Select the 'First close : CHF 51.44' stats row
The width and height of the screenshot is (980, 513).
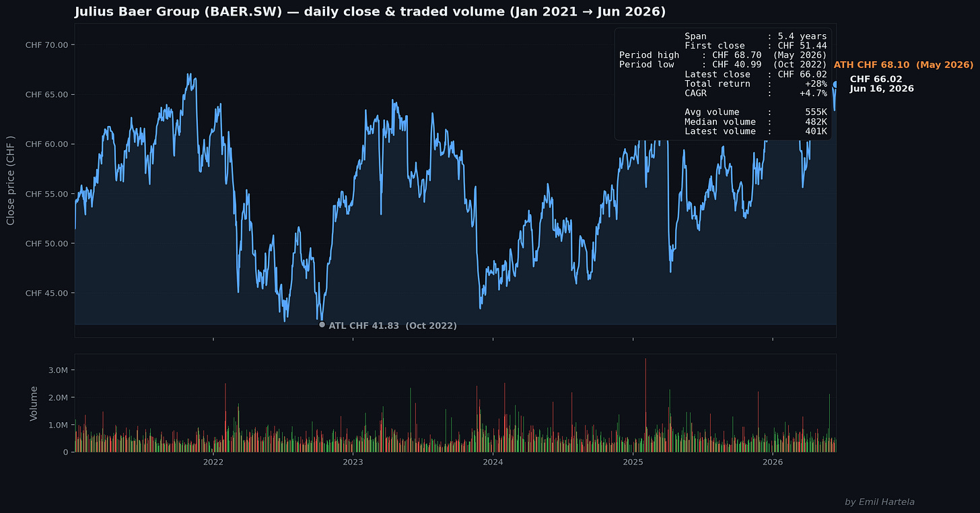coord(756,46)
